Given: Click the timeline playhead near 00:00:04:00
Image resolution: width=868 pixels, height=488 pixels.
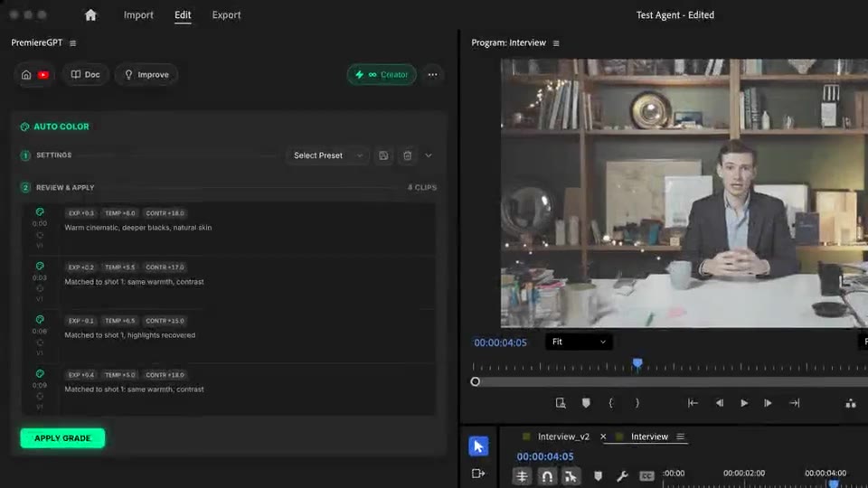Looking at the screenshot, I should 833,484.
